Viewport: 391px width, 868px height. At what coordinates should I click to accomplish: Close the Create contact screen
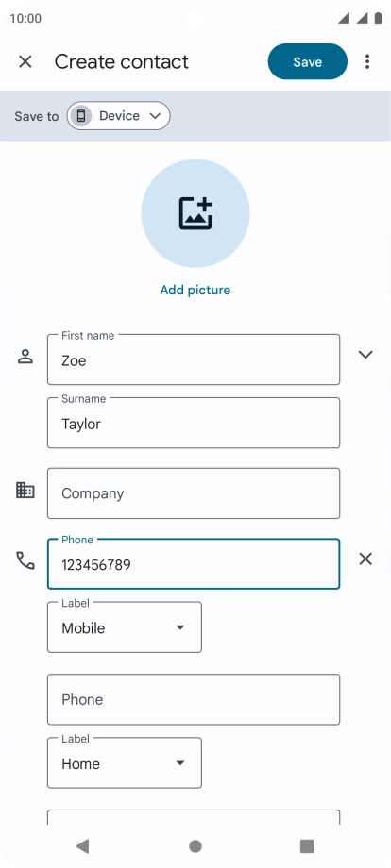click(x=25, y=61)
